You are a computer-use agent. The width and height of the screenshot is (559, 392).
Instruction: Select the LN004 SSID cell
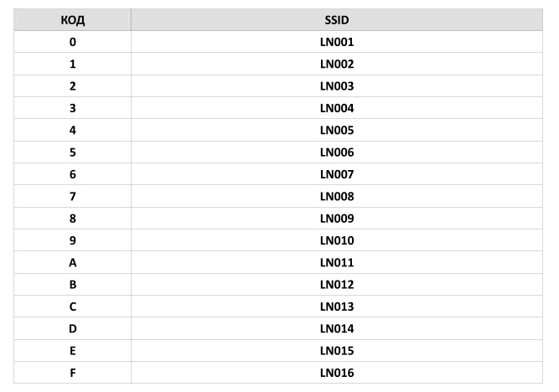pos(337,108)
